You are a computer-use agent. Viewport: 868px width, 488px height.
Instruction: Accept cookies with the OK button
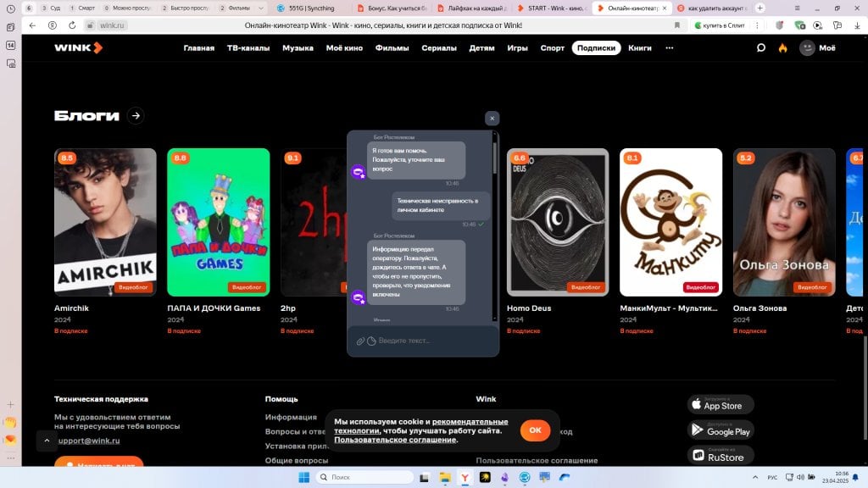click(535, 430)
